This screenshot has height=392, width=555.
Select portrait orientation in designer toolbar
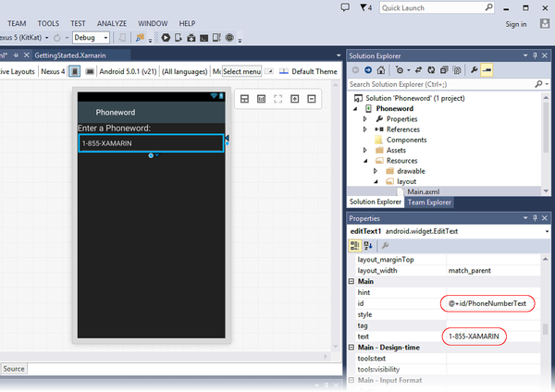point(76,71)
